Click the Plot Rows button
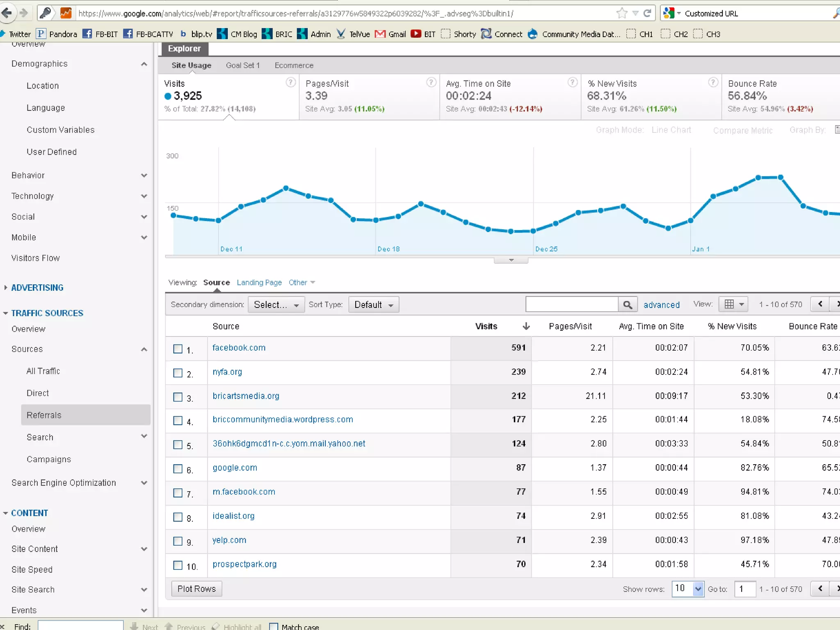Screen dimensions: 840x630 click(x=196, y=589)
